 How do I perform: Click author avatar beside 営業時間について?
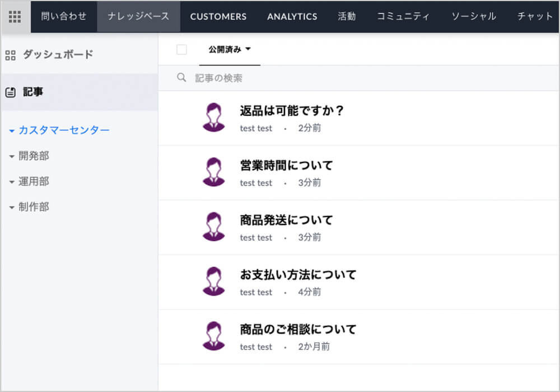pos(213,172)
